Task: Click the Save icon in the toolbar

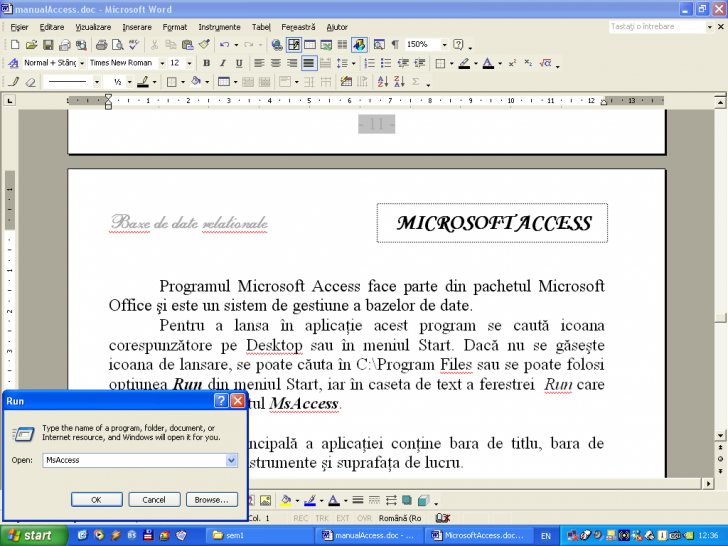Action: coord(48,45)
